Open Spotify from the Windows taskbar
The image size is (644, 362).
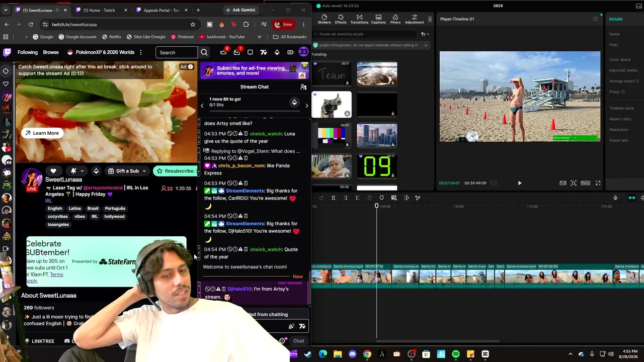(x=456, y=354)
